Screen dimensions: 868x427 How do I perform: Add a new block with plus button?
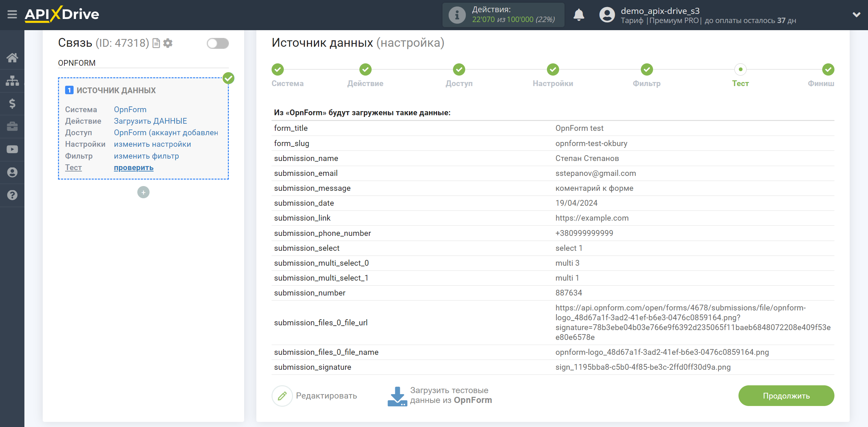(143, 192)
